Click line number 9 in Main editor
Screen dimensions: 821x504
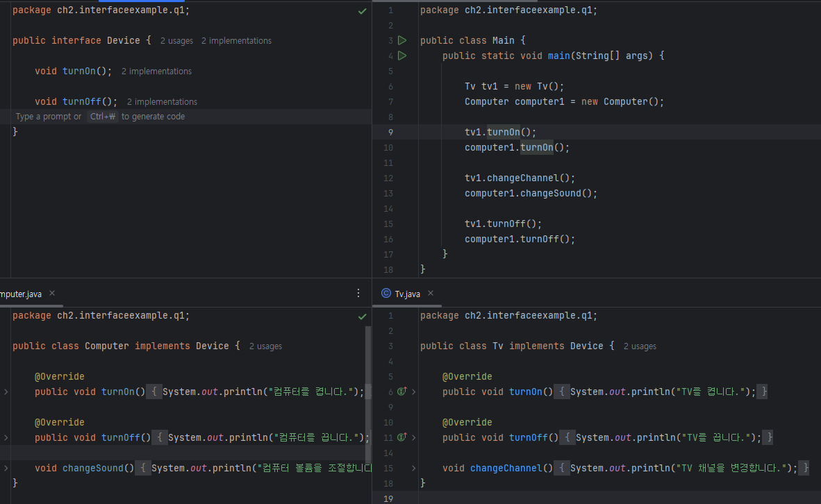pyautogui.click(x=390, y=133)
